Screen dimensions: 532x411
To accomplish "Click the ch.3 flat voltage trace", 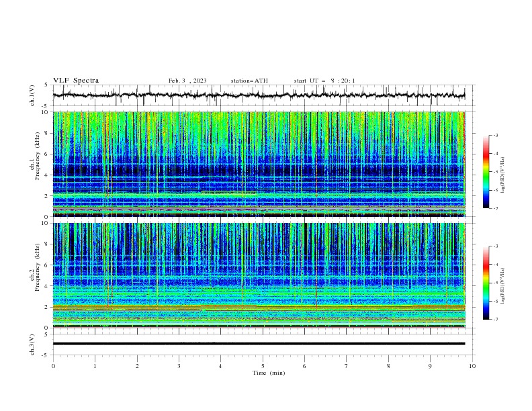I will point(259,344).
